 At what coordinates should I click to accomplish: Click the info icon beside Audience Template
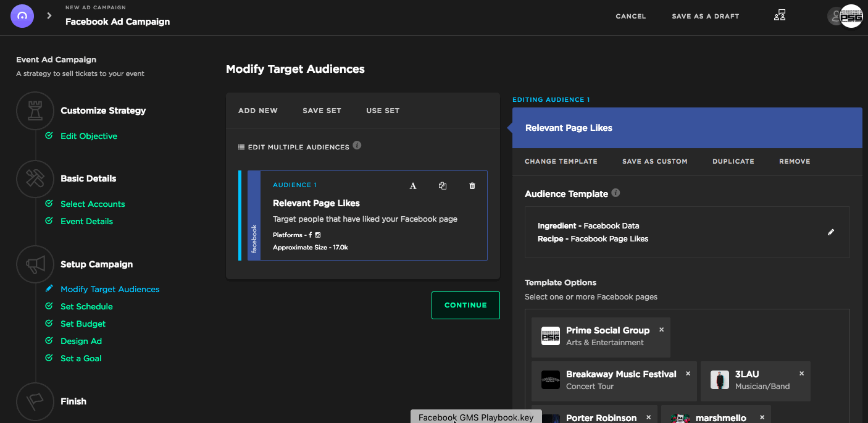tap(616, 193)
